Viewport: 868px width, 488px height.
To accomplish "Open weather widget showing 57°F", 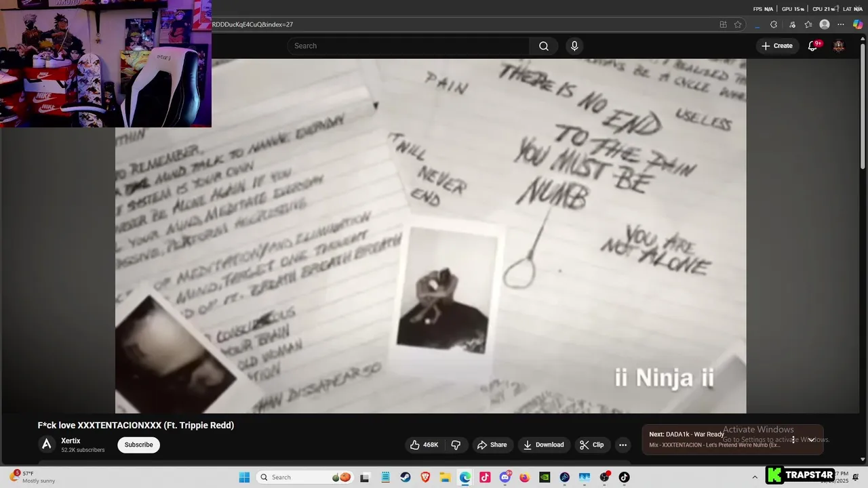I will coord(33,477).
